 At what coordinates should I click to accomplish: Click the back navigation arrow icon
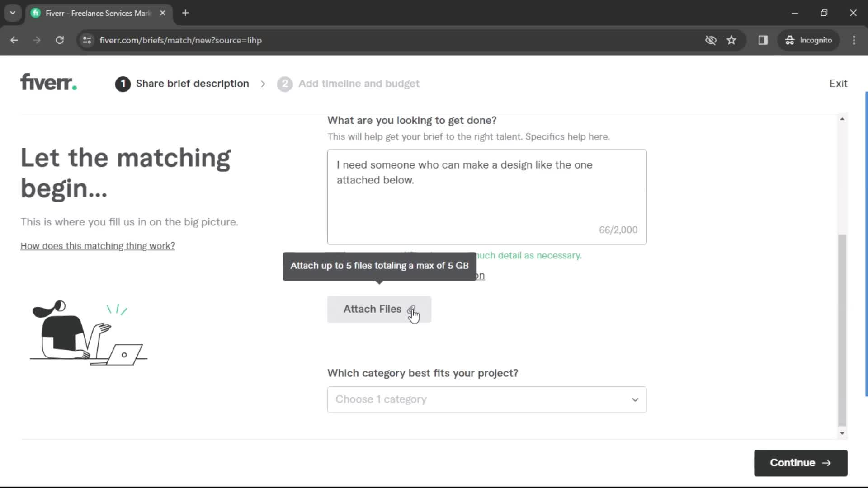(x=14, y=40)
